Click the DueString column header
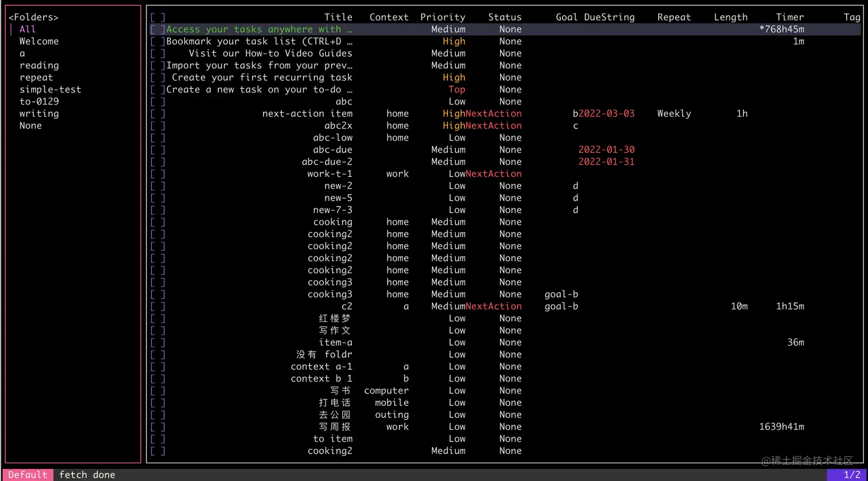868x481 pixels. (609, 17)
